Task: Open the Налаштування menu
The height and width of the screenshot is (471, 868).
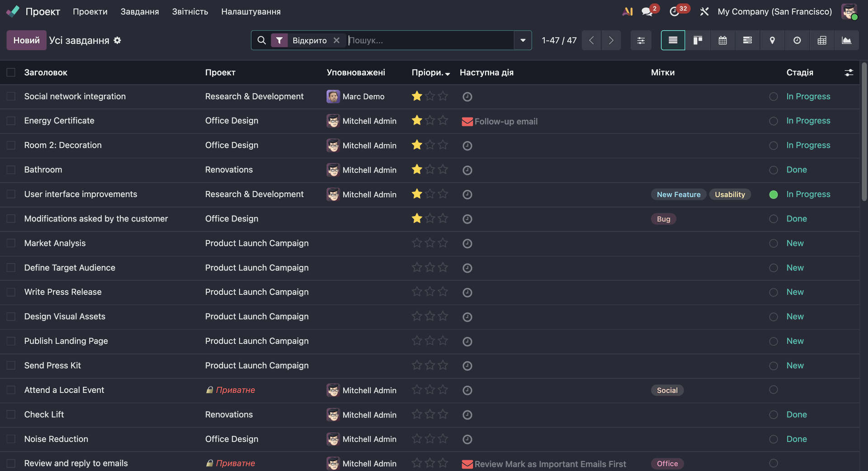Action: tap(251, 12)
